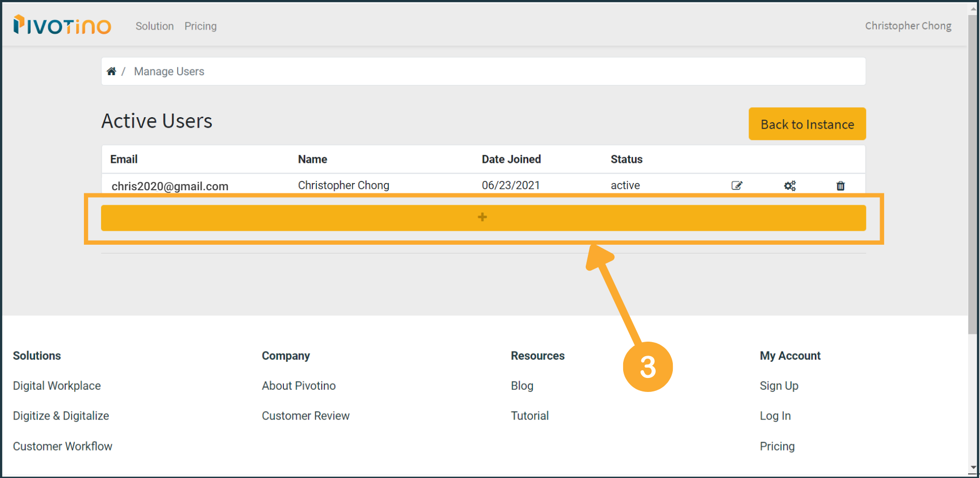Open Customer Review link
Image resolution: width=980 pixels, height=478 pixels.
pyautogui.click(x=306, y=416)
